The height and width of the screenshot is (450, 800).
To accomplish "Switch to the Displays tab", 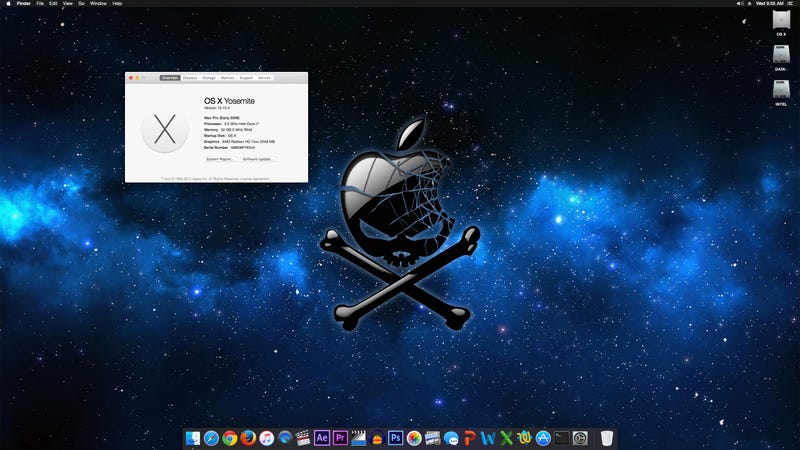I will (190, 78).
